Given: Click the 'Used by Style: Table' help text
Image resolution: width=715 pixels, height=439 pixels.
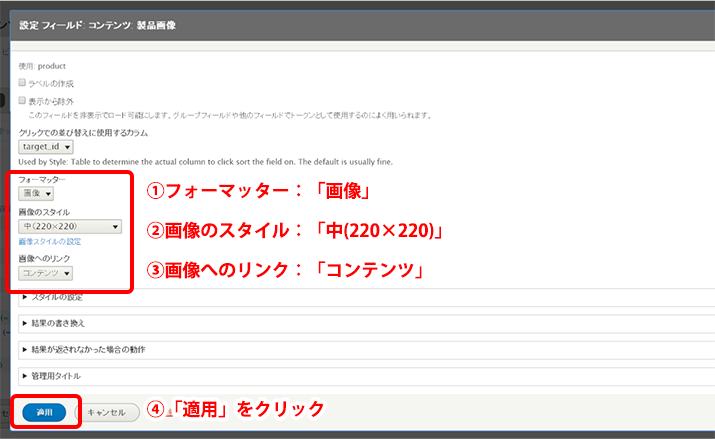Looking at the screenshot, I should 205,162.
